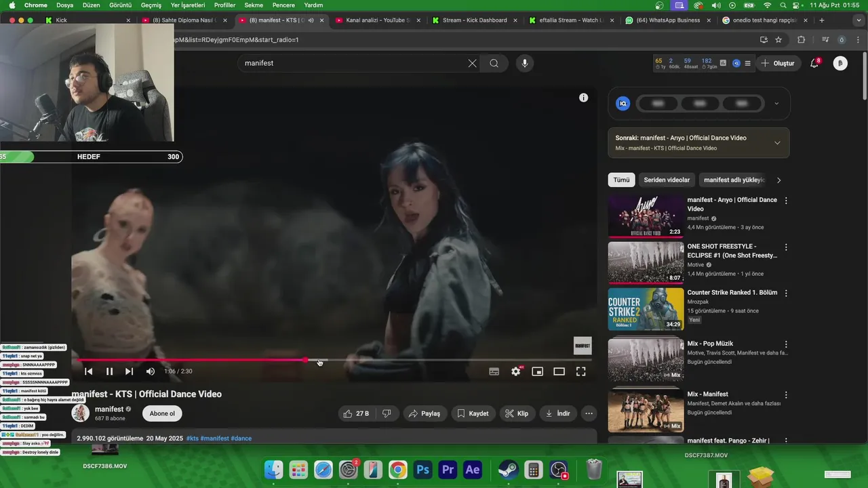This screenshot has width=868, height=488.
Task: Toggle theater mode in the player
Action: click(559, 371)
